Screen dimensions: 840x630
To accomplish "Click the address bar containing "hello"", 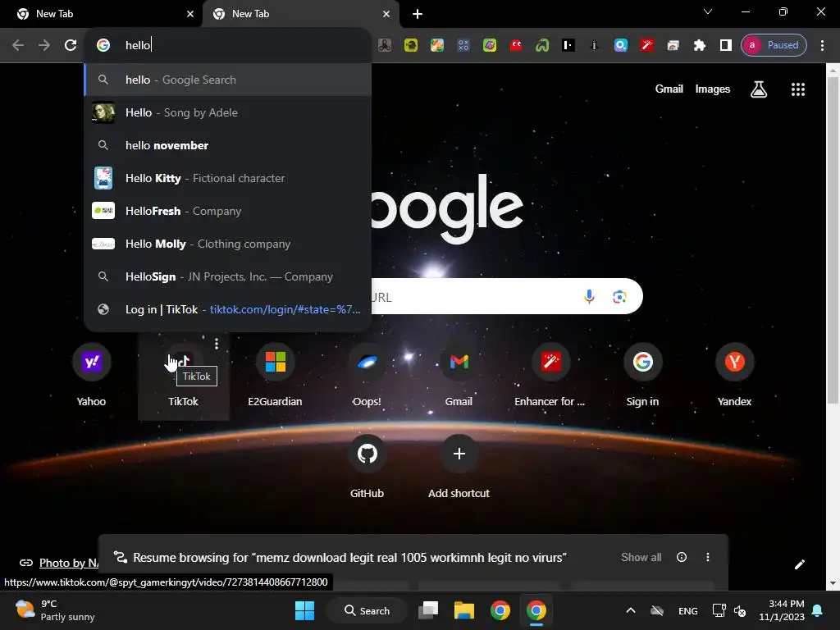I will 228,45.
